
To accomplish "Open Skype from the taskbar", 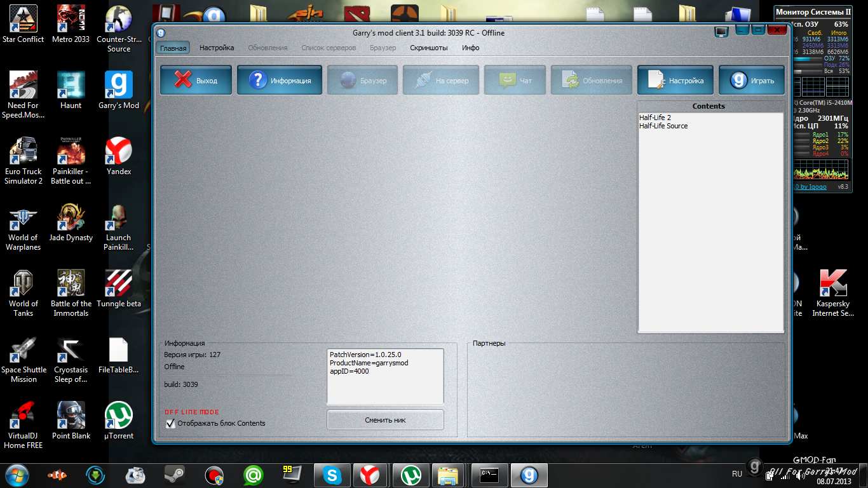I will click(332, 475).
